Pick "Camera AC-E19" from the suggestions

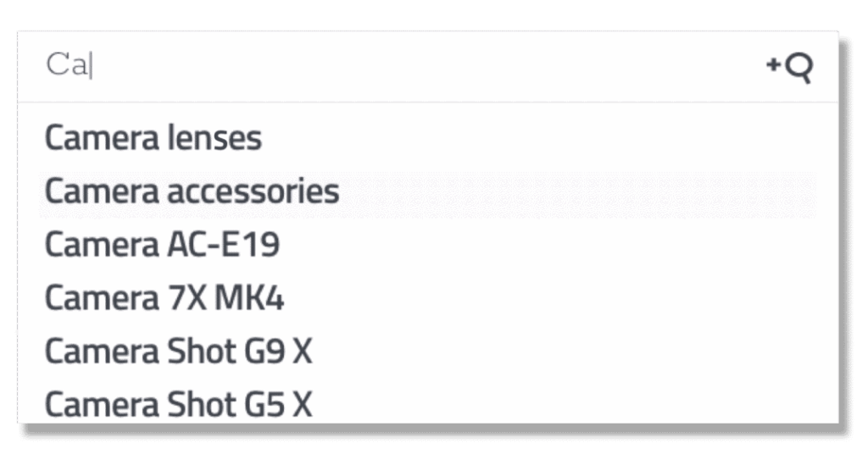coord(427,245)
